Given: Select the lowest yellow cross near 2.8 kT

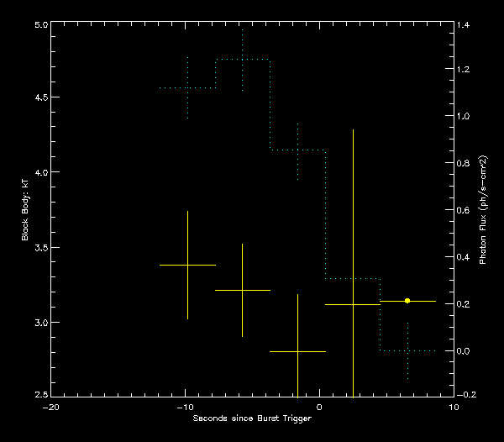Looking at the screenshot, I should tap(297, 351).
